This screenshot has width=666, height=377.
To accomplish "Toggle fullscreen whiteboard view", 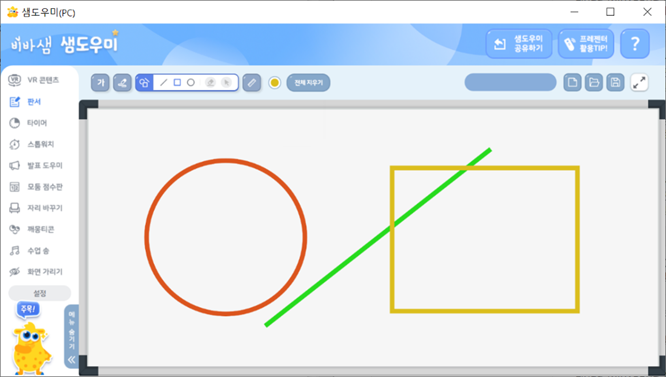I will pyautogui.click(x=639, y=82).
